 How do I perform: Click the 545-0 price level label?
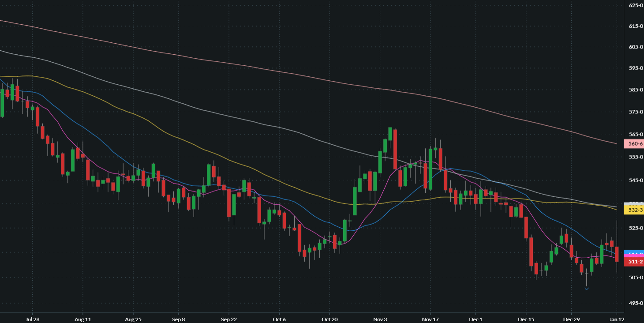pos(636,180)
